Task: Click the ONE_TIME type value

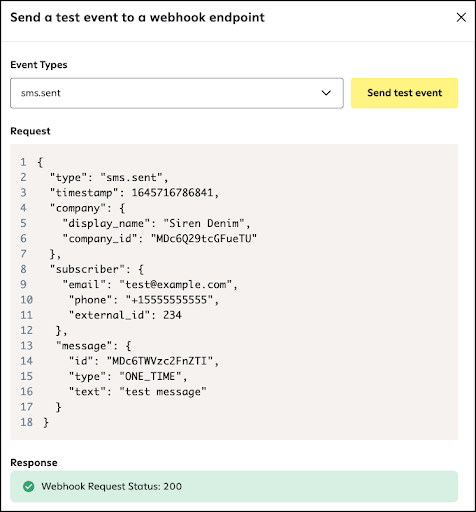Action: [150, 376]
